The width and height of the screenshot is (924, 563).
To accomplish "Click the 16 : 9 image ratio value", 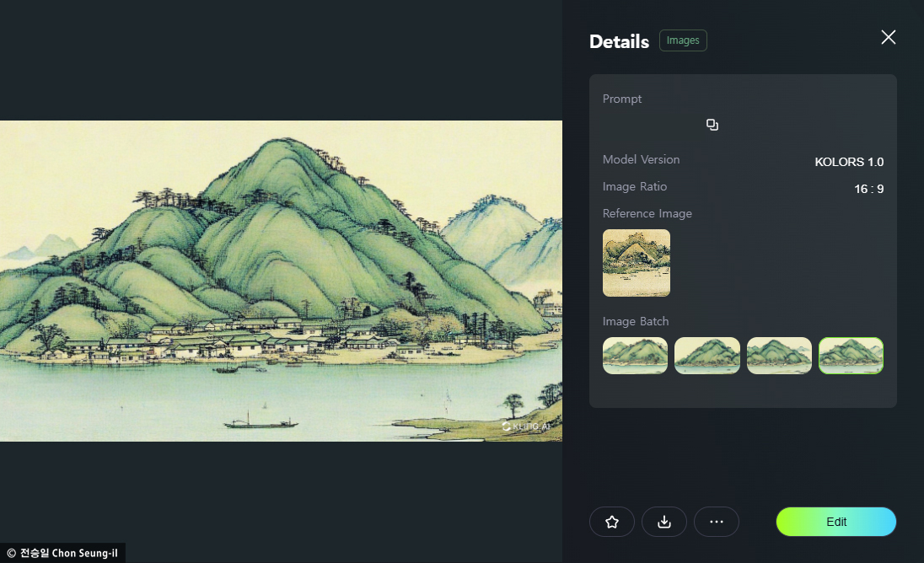I will point(868,189).
